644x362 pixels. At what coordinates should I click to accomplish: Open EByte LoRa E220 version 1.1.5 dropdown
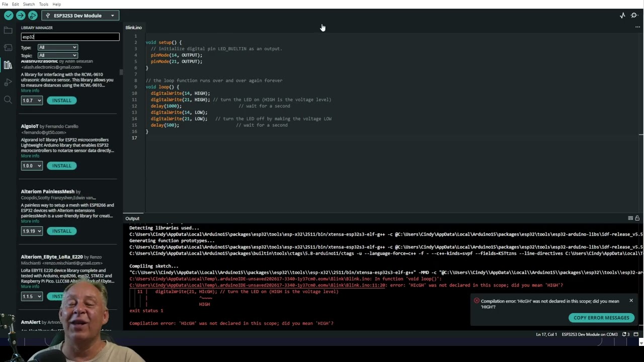click(32, 297)
